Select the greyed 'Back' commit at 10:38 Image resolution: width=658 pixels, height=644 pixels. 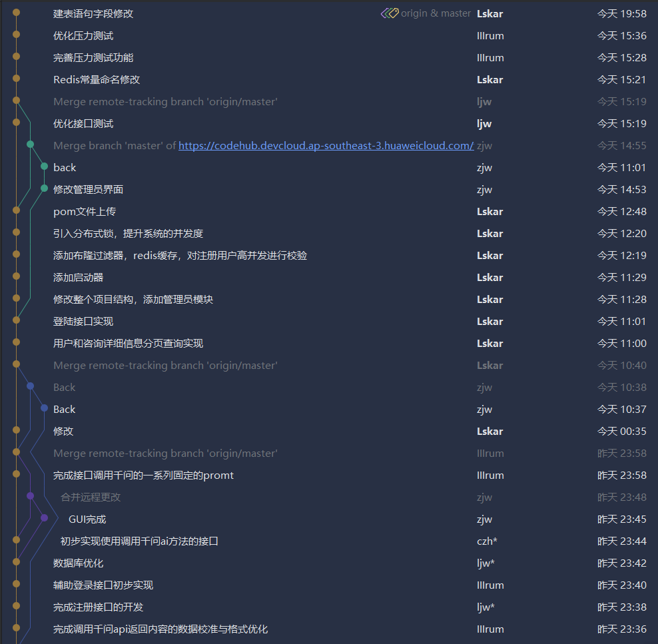(x=64, y=388)
